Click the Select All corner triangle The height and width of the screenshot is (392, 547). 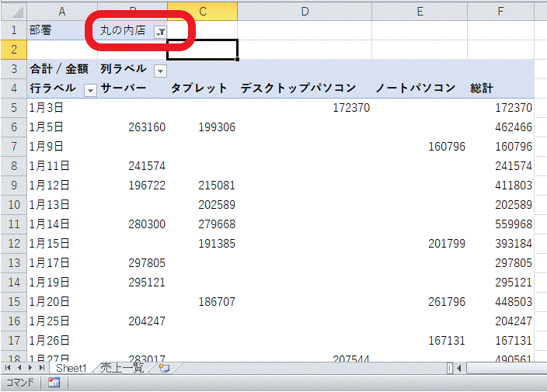click(13, 10)
